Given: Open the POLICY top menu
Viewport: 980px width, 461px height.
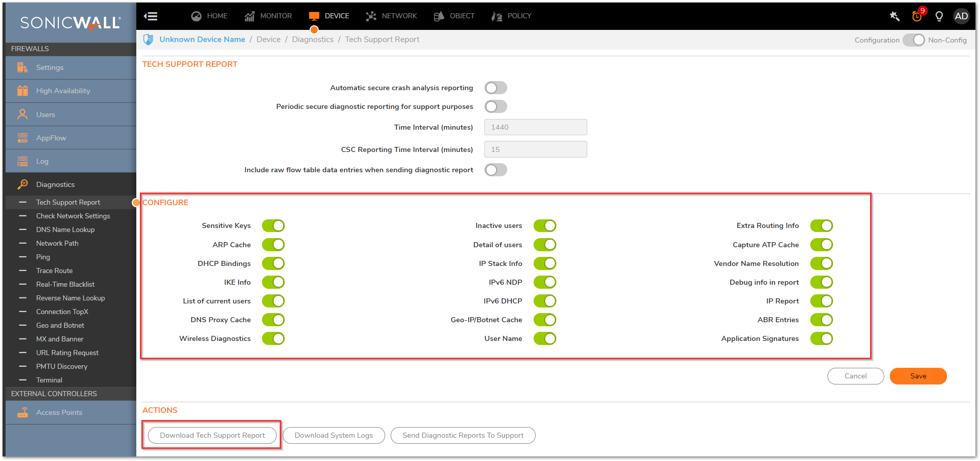Looking at the screenshot, I should (511, 16).
